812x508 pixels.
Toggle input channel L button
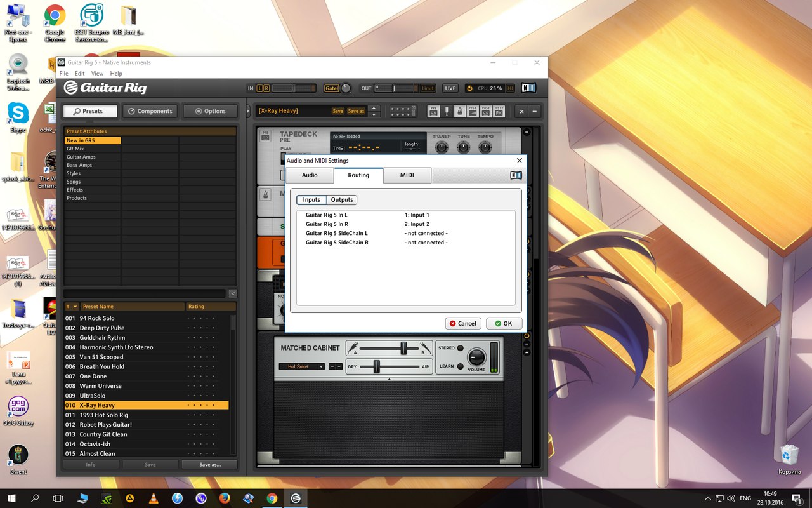pos(260,88)
